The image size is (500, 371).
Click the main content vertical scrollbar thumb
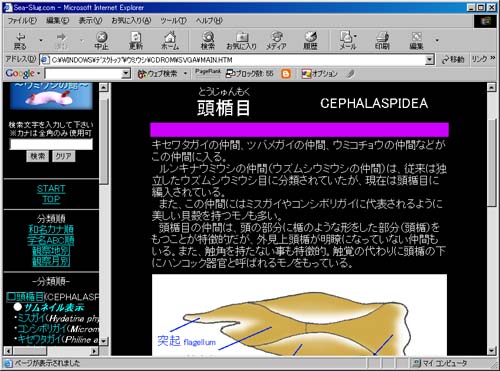point(492,163)
